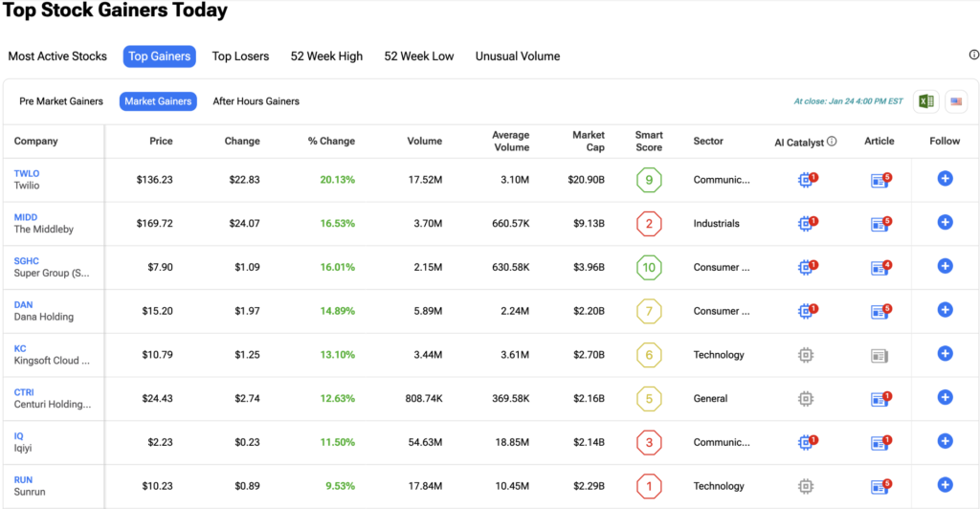Follow KC with the plus button
The height and width of the screenshot is (509, 980).
(945, 353)
